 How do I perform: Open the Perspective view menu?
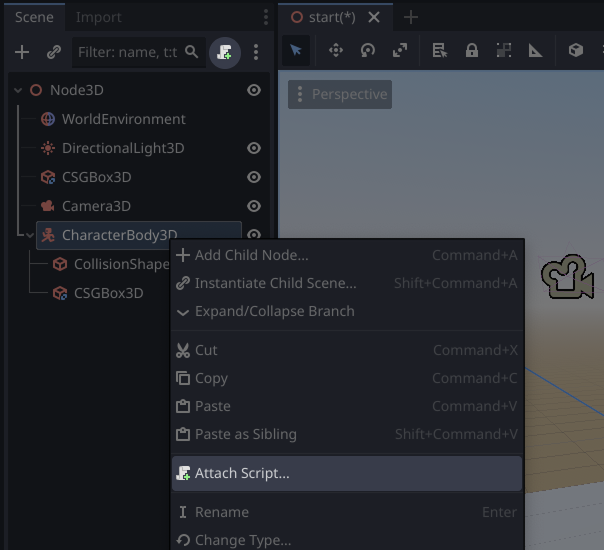tap(340, 94)
